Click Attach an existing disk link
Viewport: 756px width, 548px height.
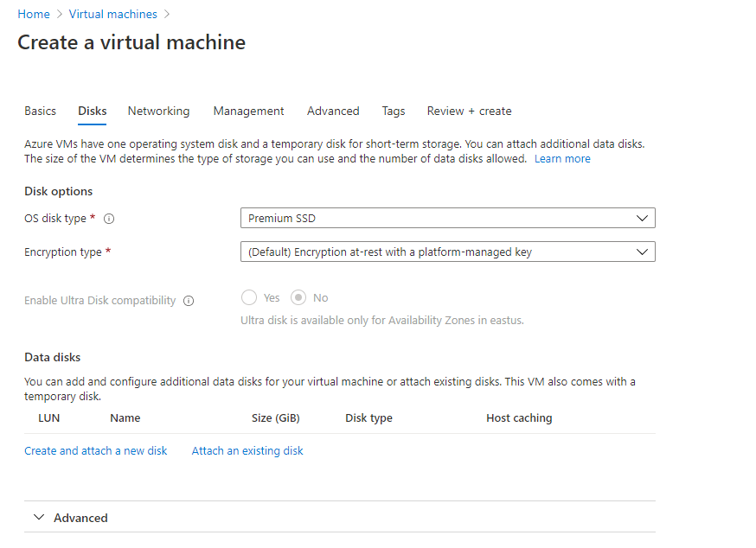pos(247,450)
